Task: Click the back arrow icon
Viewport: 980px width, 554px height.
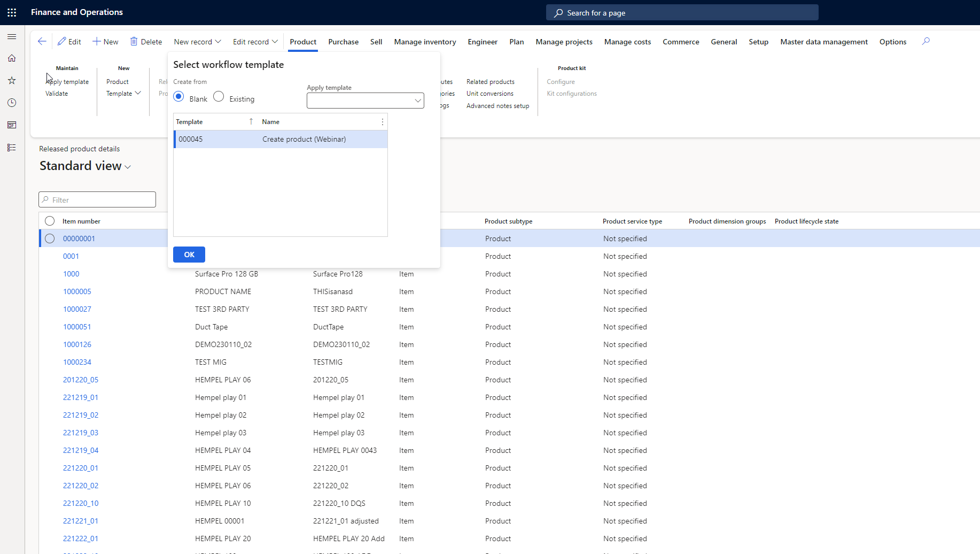Action: pyautogui.click(x=42, y=41)
